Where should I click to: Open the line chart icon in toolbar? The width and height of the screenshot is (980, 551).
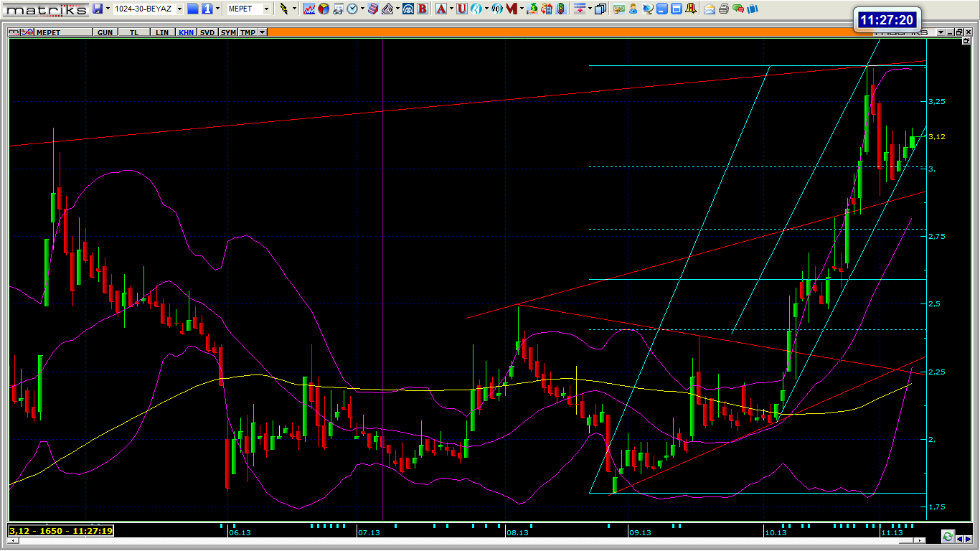pyautogui.click(x=309, y=9)
